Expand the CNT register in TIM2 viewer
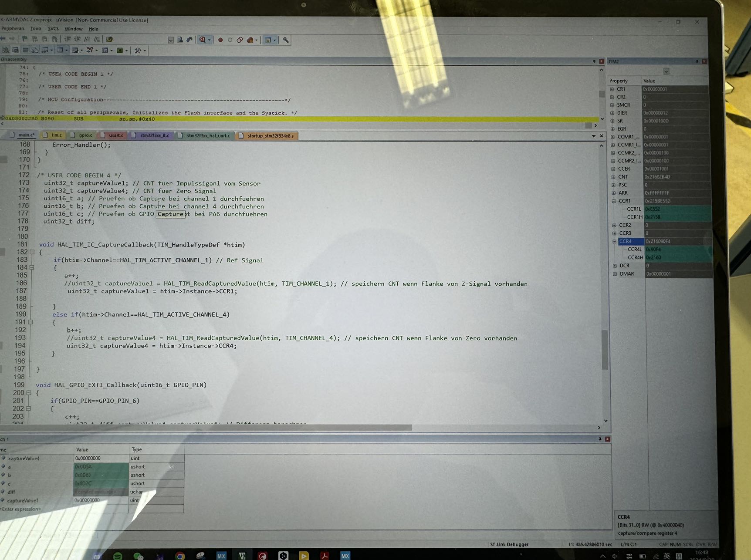751x560 pixels. tap(614, 177)
